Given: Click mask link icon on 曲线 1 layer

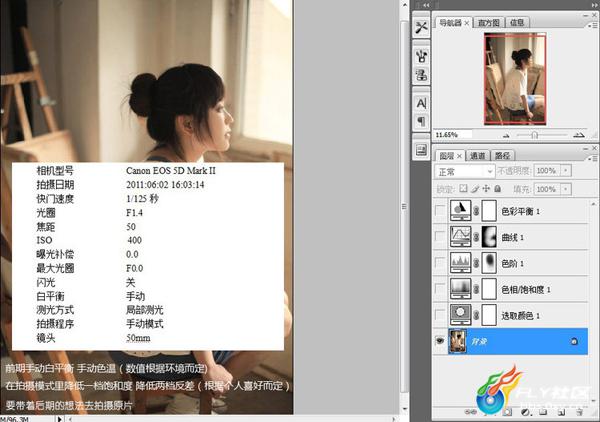Looking at the screenshot, I should (476, 237).
